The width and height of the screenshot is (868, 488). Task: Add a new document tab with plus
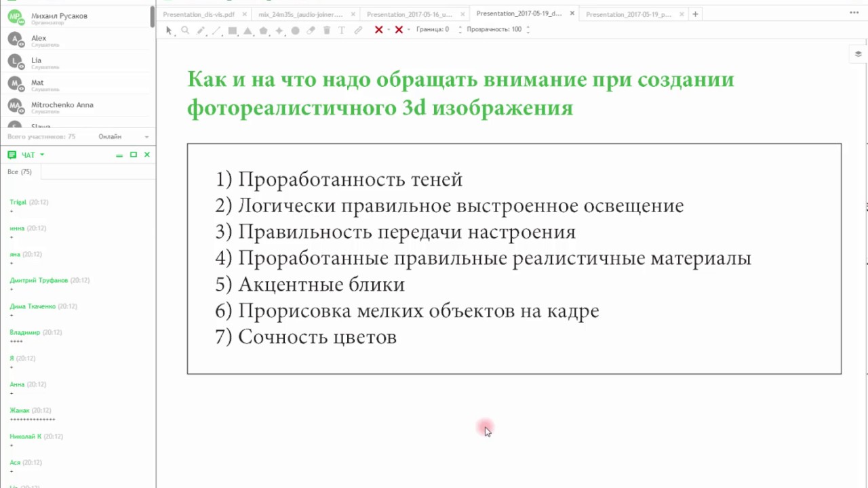pos(695,14)
